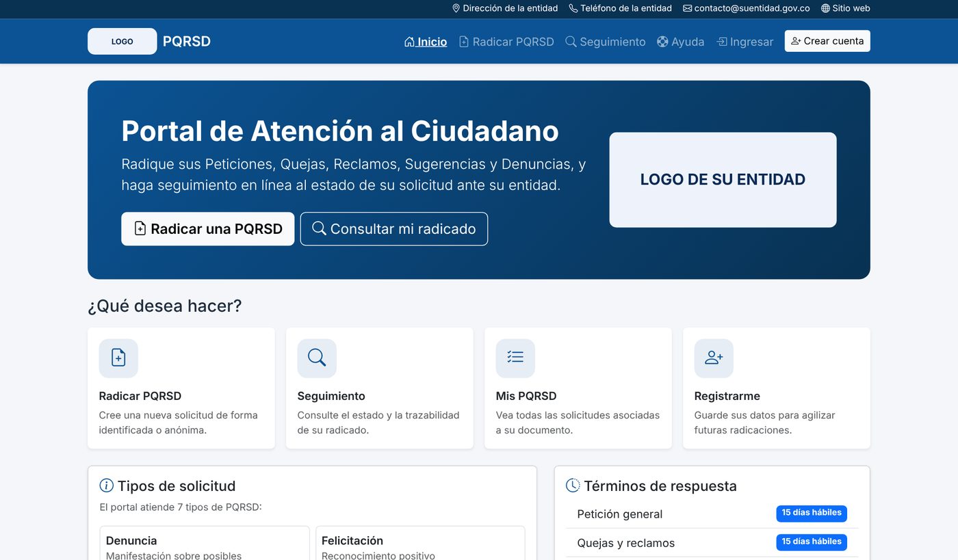958x560 pixels.
Task: Click the Petición general 15 días hábiles badge
Action: 812,514
